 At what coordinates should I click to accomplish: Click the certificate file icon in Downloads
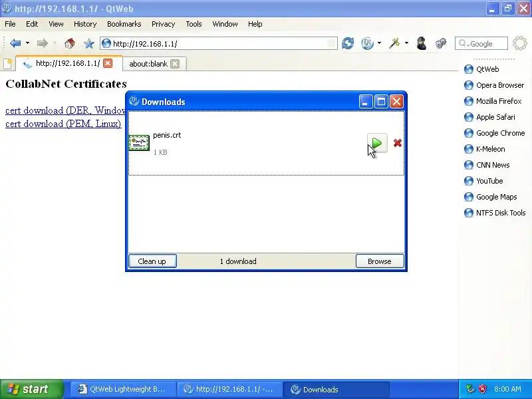tap(139, 143)
